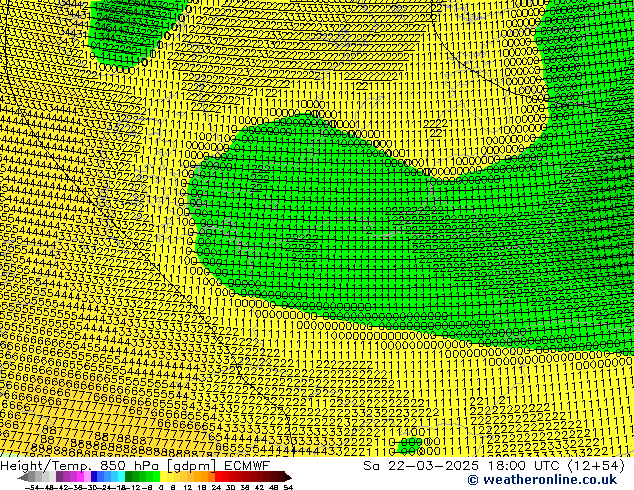Click the right dark arrow end of color scale
This screenshot has height=490, width=634.
point(288,477)
